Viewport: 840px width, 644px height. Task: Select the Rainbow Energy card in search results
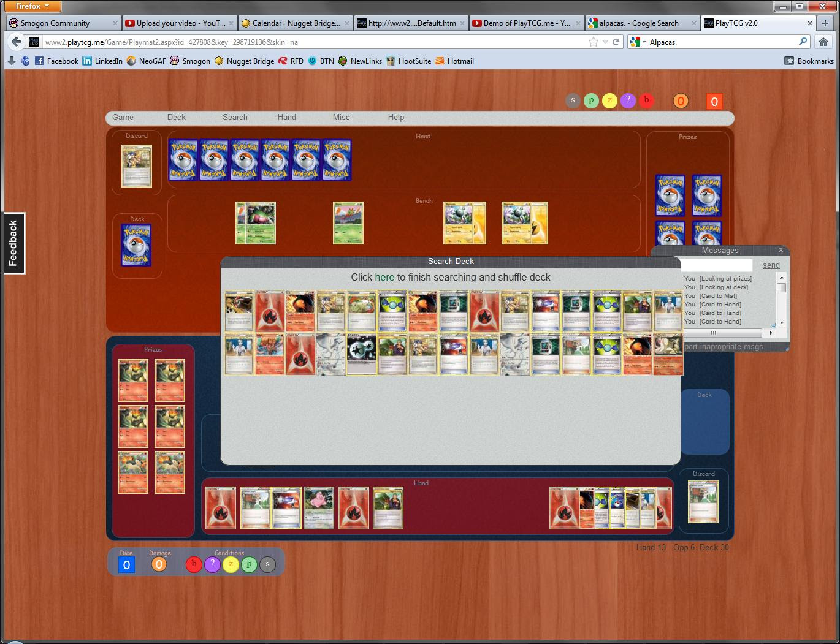[361, 354]
